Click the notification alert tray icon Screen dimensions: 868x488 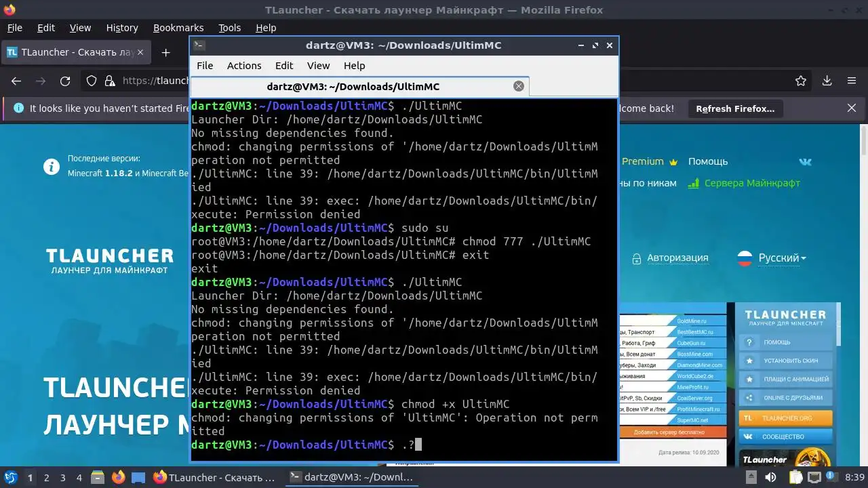831,477
